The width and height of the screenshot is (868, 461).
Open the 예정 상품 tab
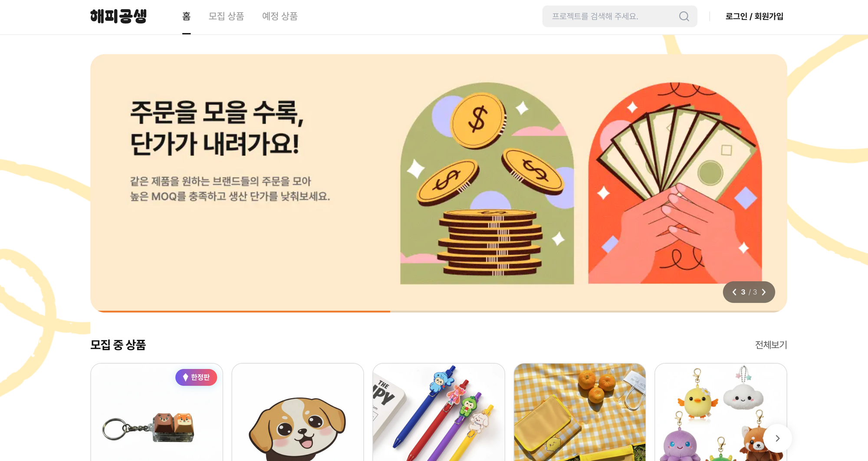tap(280, 16)
